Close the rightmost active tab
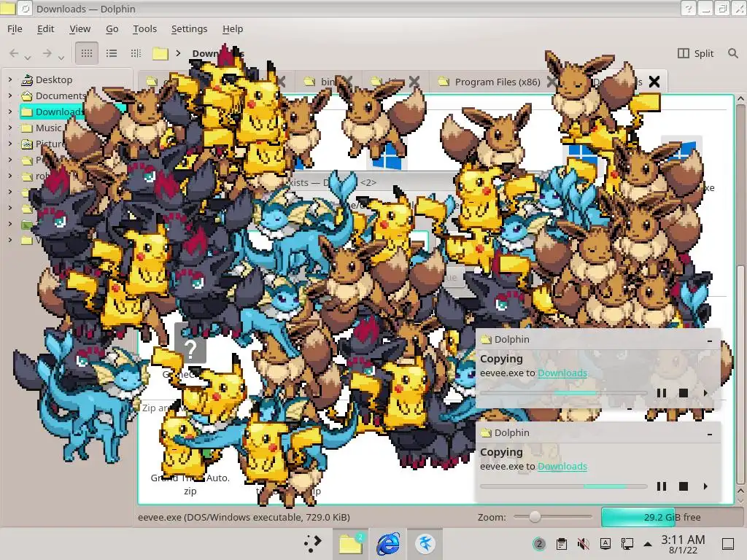747x560 pixels. 654,82
